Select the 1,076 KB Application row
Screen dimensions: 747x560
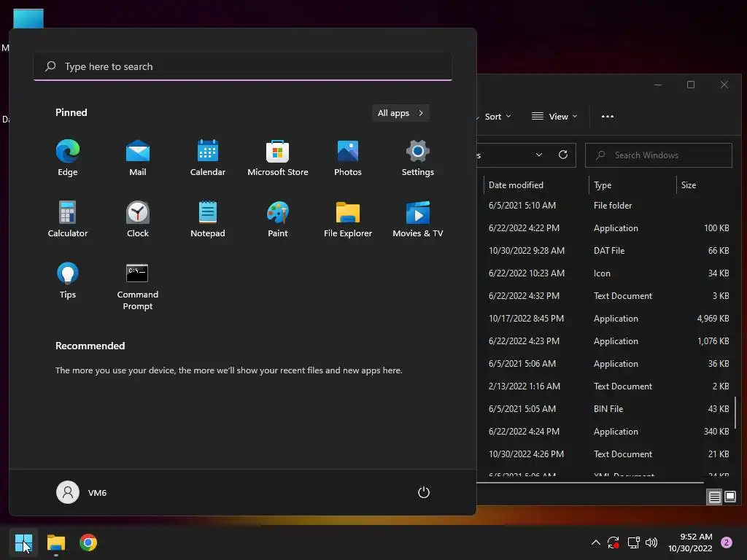pos(605,341)
